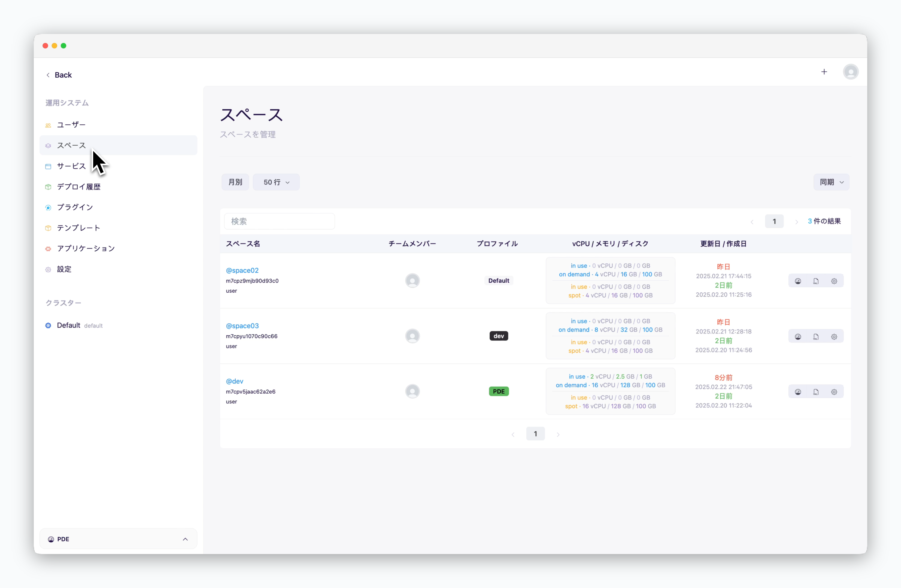Click team member avatar in @space03 row

click(412, 336)
